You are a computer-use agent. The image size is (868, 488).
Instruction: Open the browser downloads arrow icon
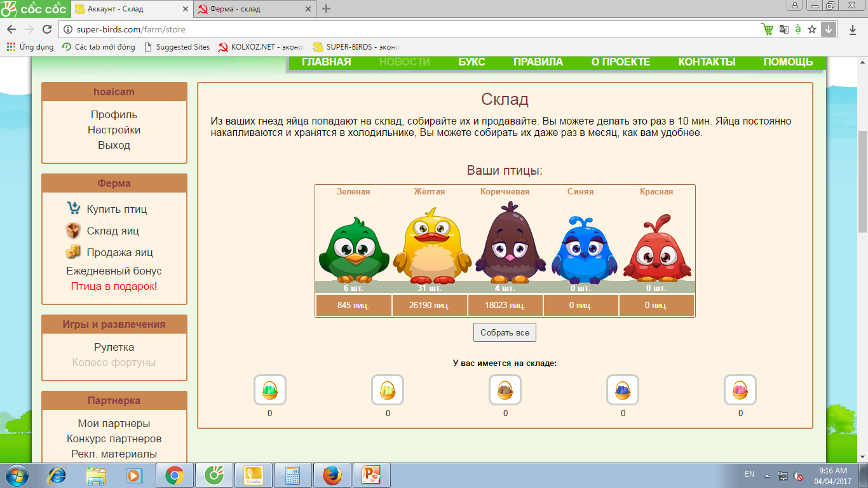point(852,29)
